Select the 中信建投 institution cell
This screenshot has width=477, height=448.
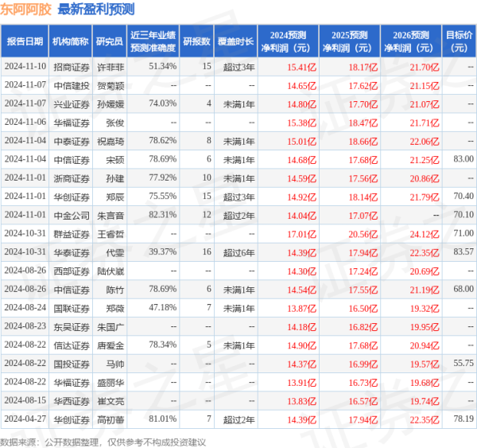[72, 86]
